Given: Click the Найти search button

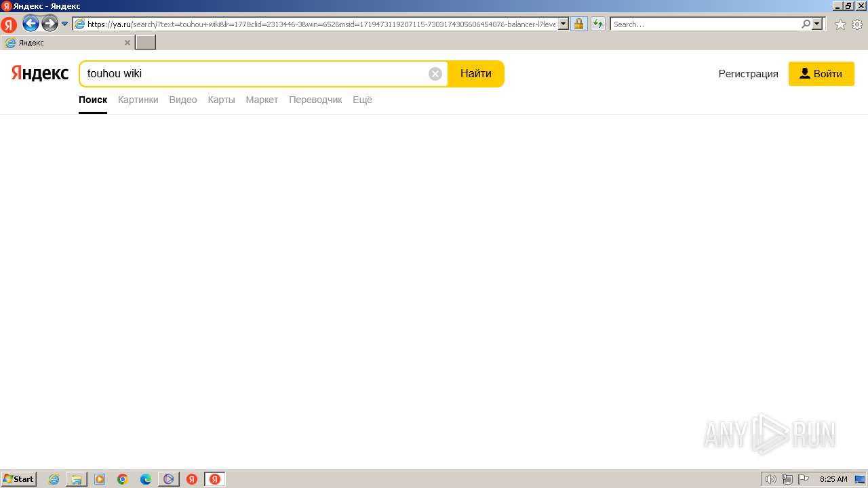Looking at the screenshot, I should pyautogui.click(x=476, y=74).
